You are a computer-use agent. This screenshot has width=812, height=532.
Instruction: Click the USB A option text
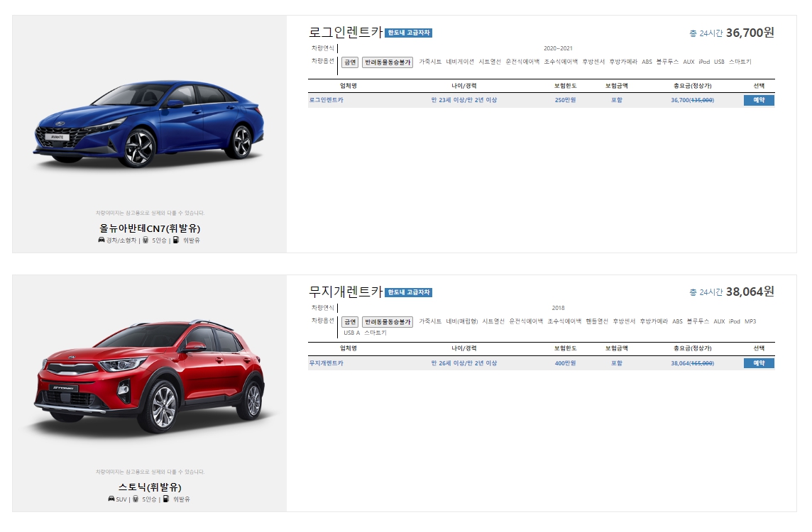(351, 333)
